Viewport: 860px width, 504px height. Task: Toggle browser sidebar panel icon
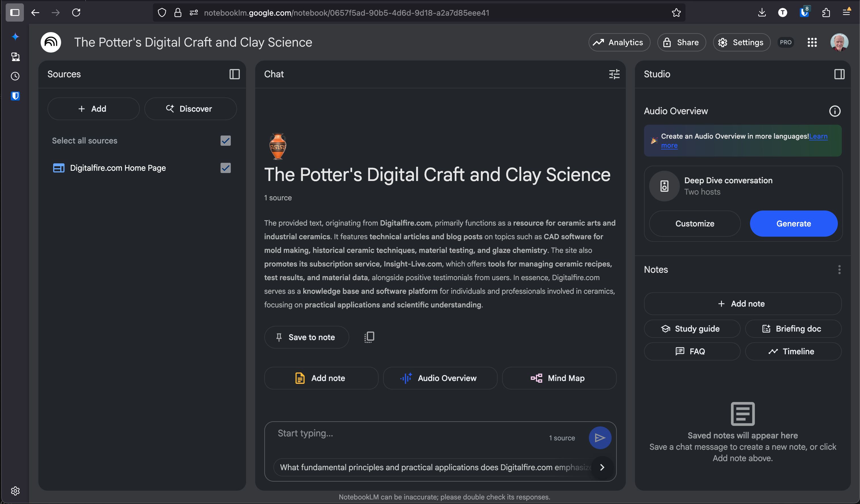click(15, 13)
